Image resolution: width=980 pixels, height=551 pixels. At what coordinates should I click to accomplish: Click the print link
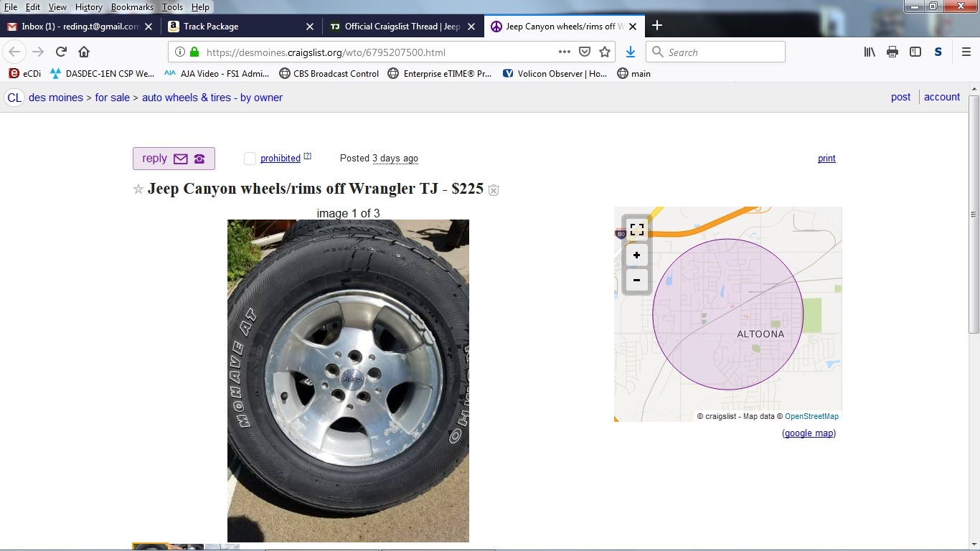[x=826, y=159]
